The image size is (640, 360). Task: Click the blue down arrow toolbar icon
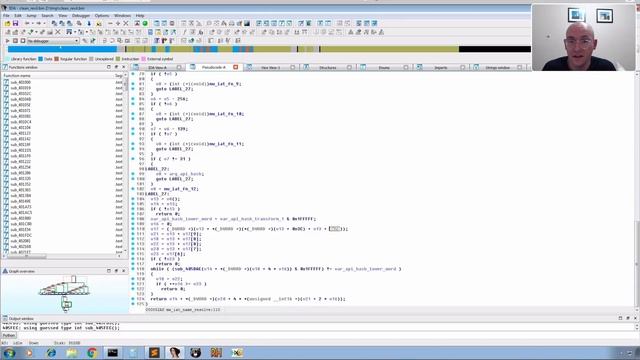tap(89, 24)
